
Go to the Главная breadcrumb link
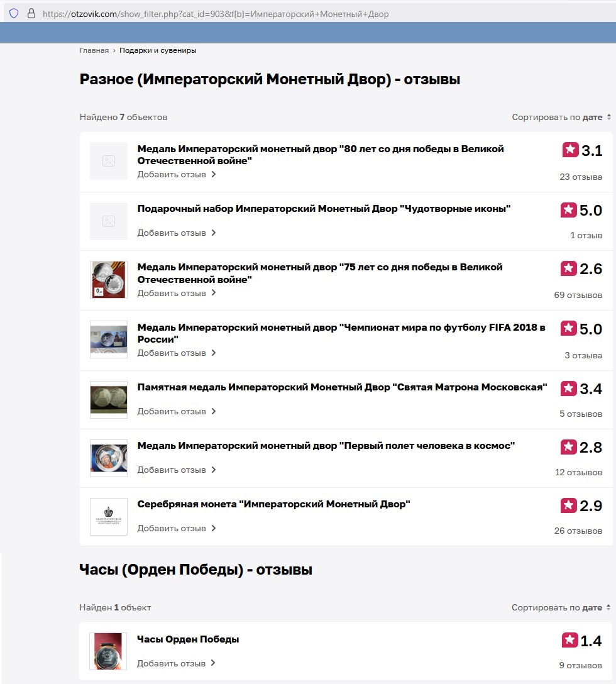pyautogui.click(x=94, y=50)
